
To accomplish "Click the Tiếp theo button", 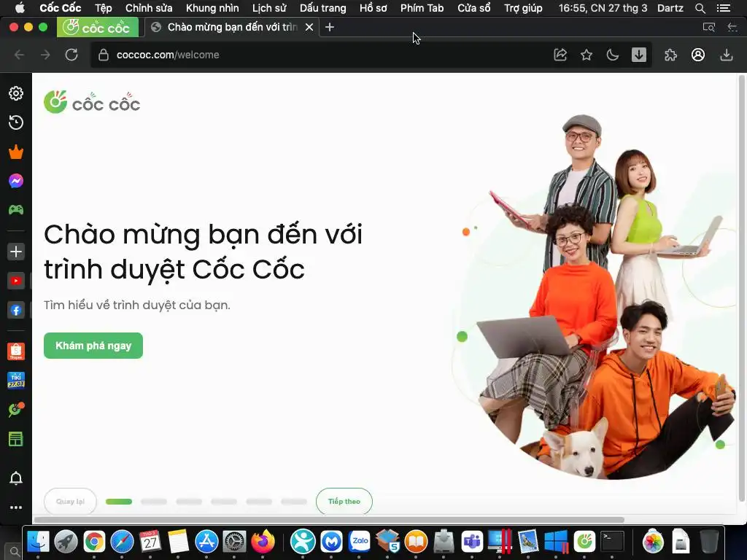I will (344, 502).
